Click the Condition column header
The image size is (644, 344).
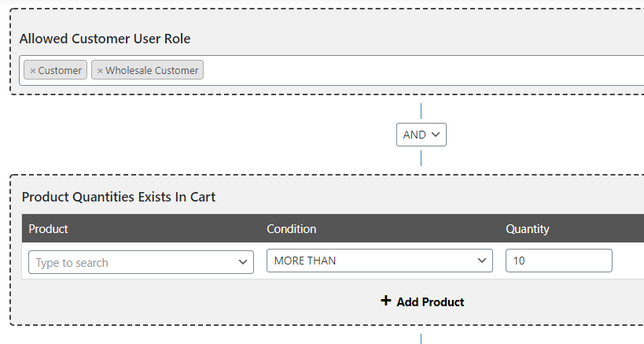pyautogui.click(x=291, y=229)
